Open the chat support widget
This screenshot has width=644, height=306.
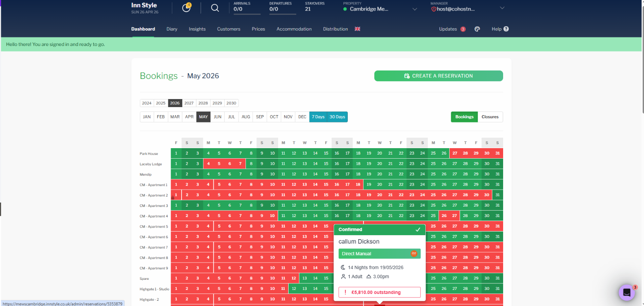(x=627, y=293)
